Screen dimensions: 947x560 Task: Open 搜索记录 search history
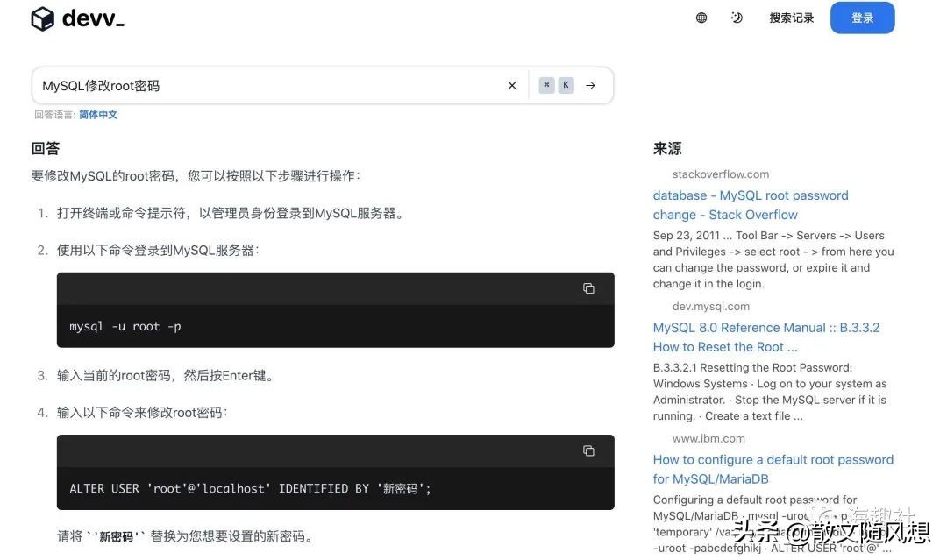pyautogui.click(x=791, y=18)
